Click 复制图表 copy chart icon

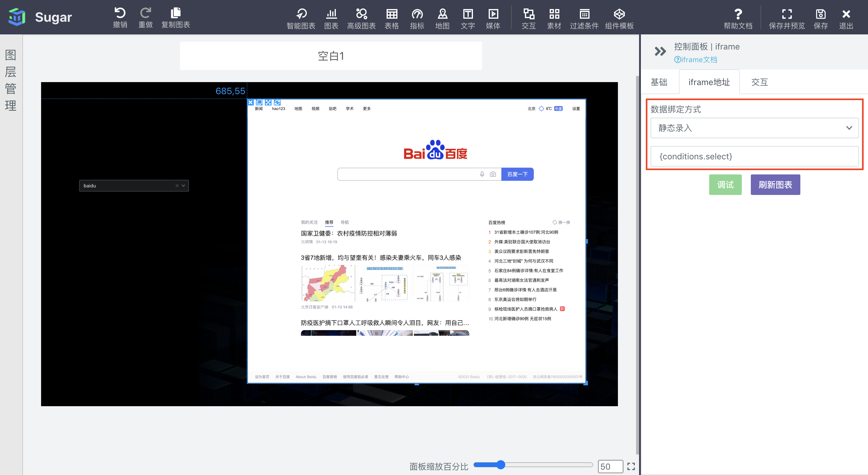[175, 18]
